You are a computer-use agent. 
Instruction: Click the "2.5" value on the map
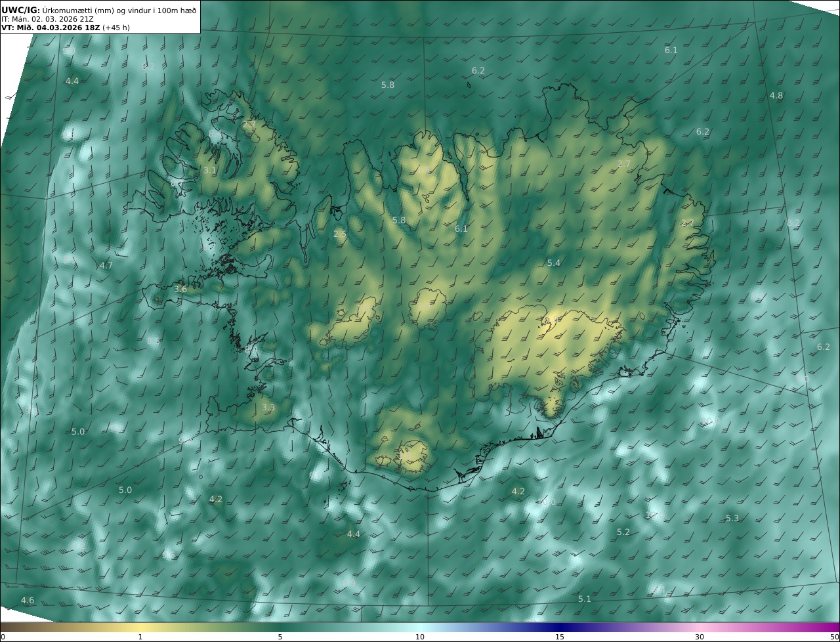340,234
